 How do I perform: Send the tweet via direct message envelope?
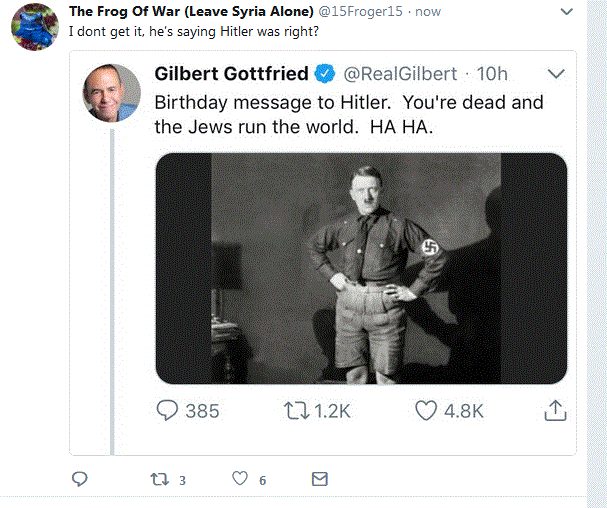319,480
